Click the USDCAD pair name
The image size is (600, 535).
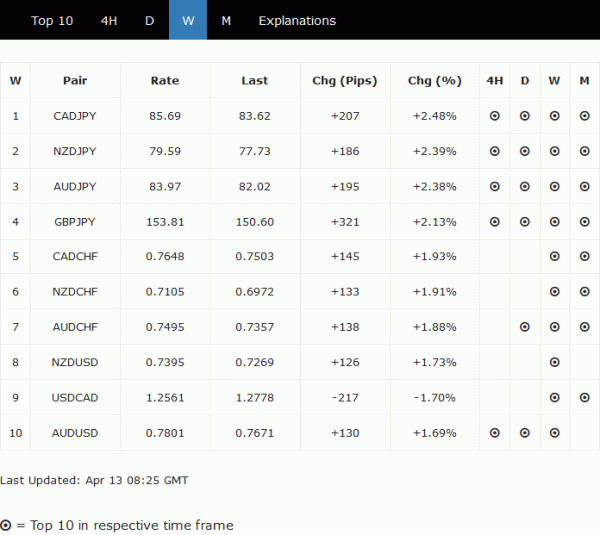[x=74, y=397]
